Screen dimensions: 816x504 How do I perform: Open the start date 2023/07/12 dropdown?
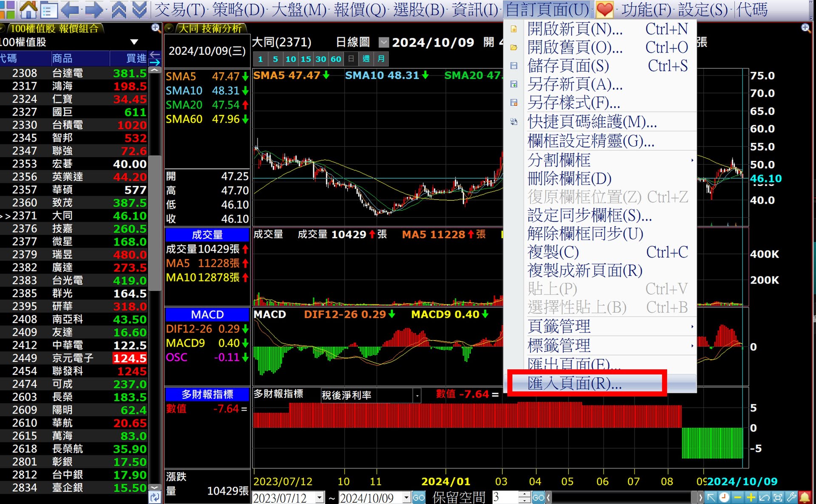click(320, 497)
